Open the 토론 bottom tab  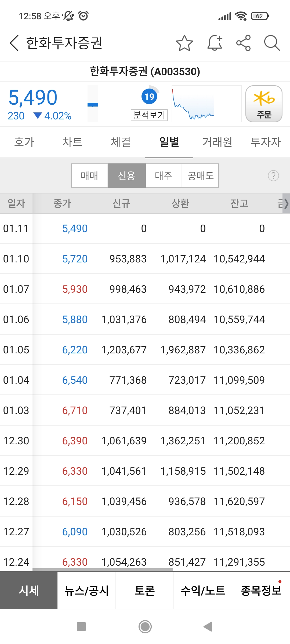point(145,591)
